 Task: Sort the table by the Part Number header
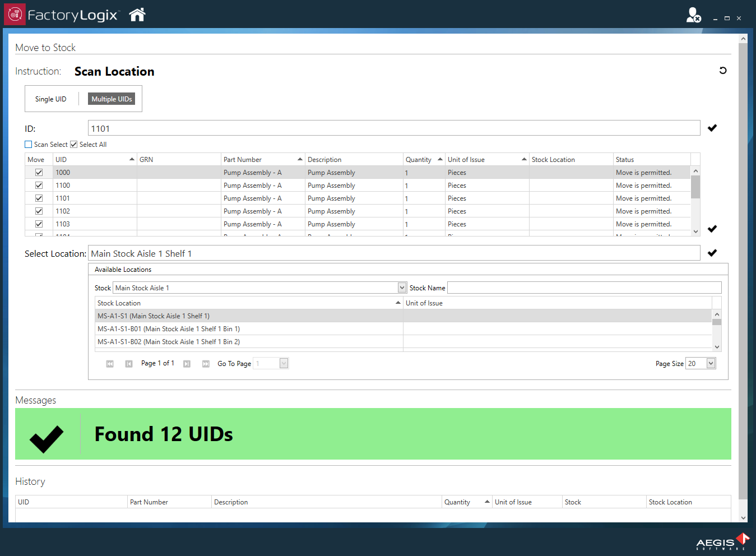click(x=243, y=159)
